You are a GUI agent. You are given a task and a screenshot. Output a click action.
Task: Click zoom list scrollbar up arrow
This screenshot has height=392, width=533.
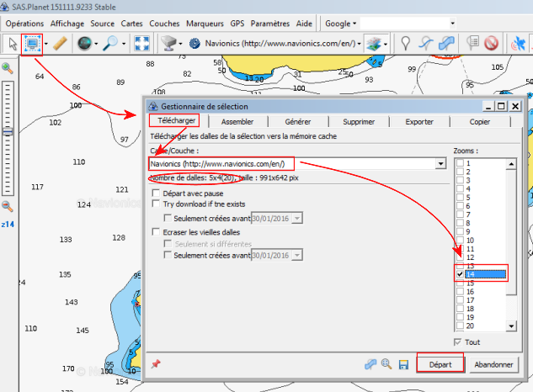[x=511, y=164]
